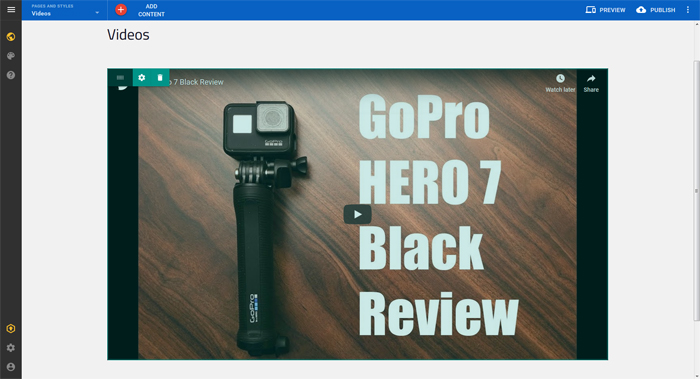Click the Preview button
Image resolution: width=700 pixels, height=379 pixels.
coord(605,10)
